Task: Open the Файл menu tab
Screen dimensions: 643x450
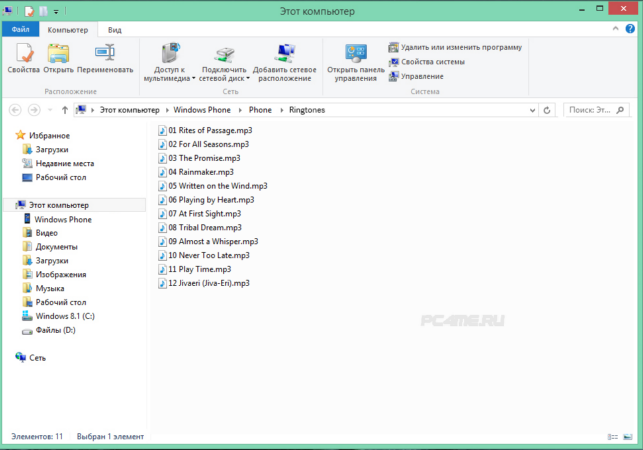Action: (21, 30)
